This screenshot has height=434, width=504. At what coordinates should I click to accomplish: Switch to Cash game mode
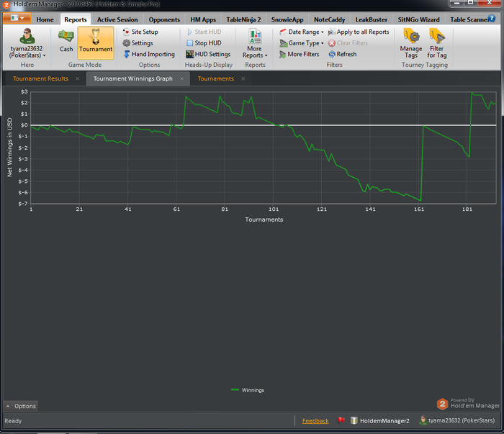[x=66, y=41]
